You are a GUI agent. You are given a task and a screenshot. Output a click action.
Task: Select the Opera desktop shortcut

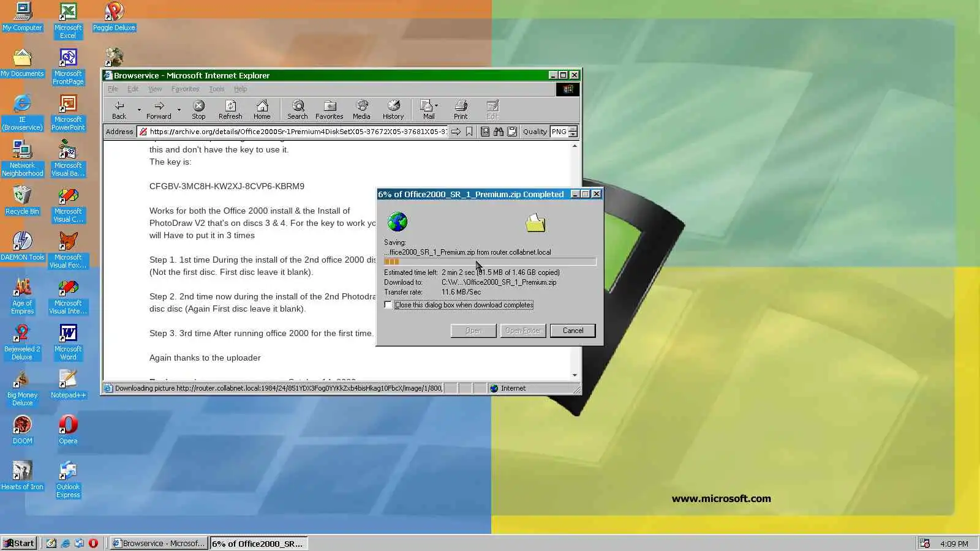point(68,430)
